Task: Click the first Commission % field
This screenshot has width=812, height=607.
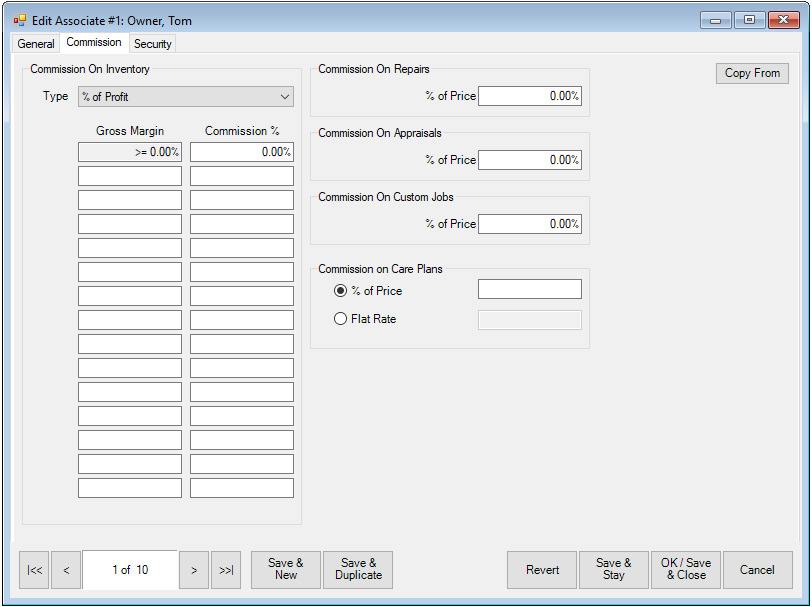Action: click(241, 152)
